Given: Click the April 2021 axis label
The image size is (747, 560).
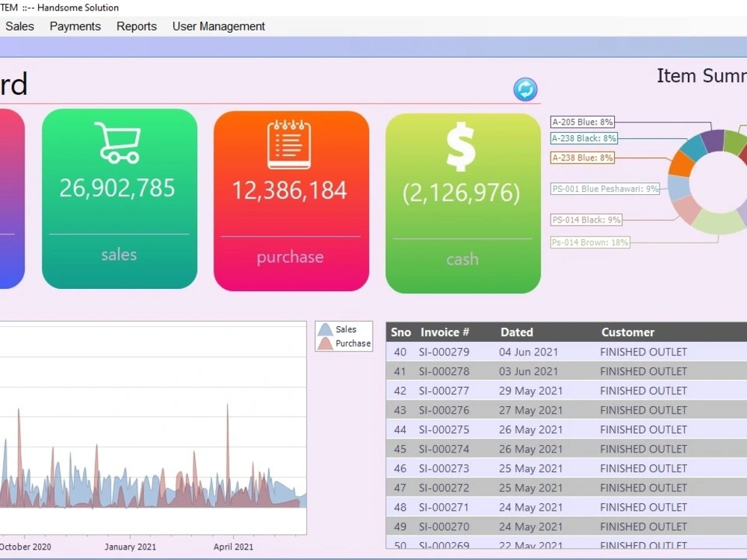Looking at the screenshot, I should pos(233,547).
